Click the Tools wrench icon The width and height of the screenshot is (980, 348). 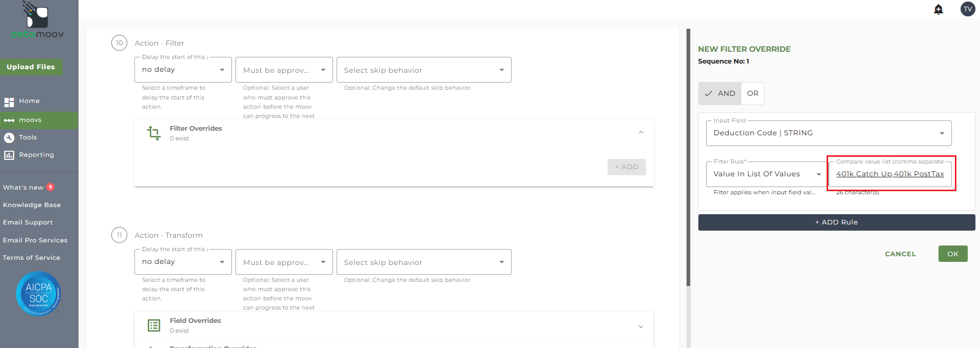coord(9,137)
